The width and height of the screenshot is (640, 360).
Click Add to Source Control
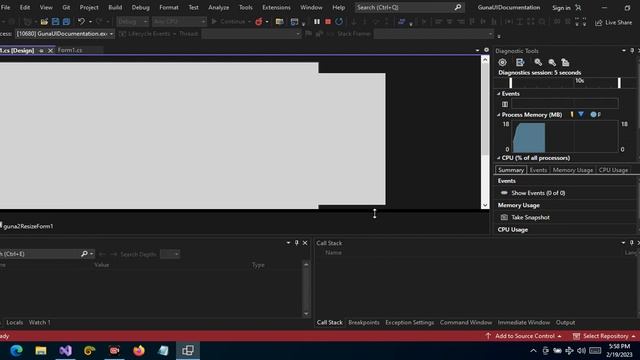click(523, 336)
